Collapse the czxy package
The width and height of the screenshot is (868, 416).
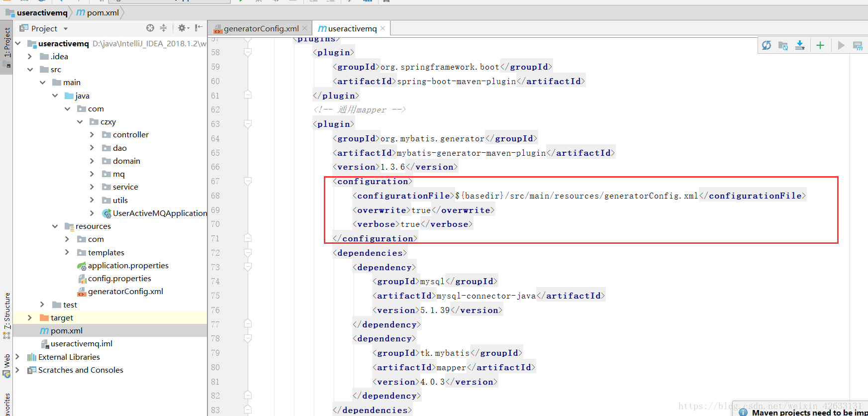coord(80,121)
